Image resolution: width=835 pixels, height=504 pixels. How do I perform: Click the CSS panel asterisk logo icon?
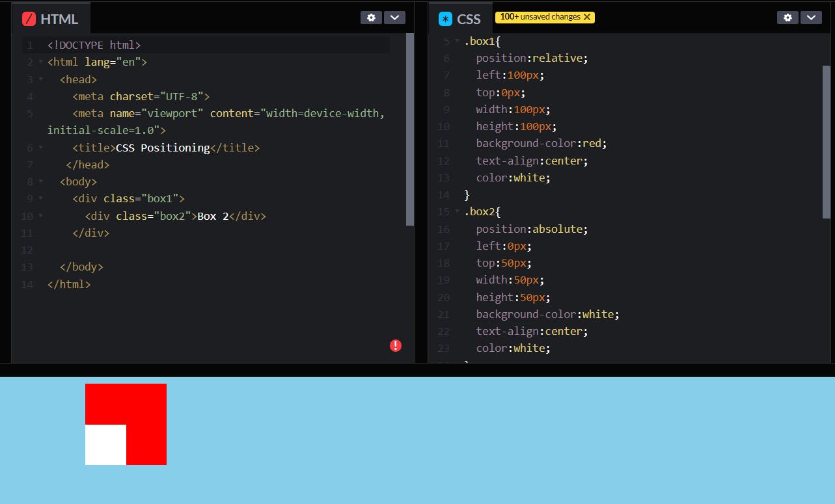pos(445,19)
